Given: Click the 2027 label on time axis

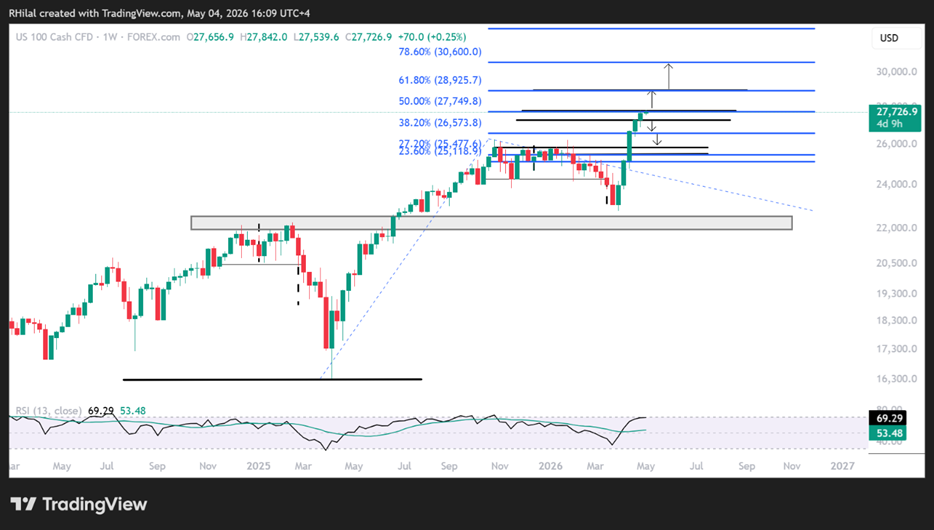Looking at the screenshot, I should click(842, 466).
